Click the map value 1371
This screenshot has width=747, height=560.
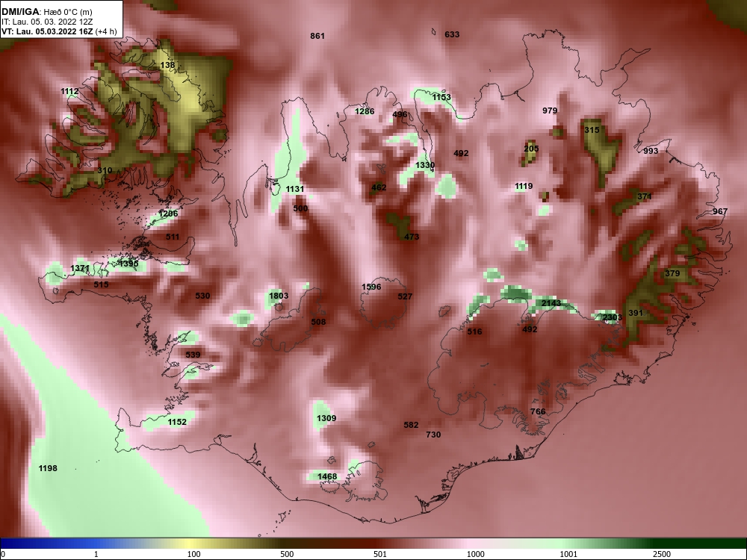(x=80, y=269)
